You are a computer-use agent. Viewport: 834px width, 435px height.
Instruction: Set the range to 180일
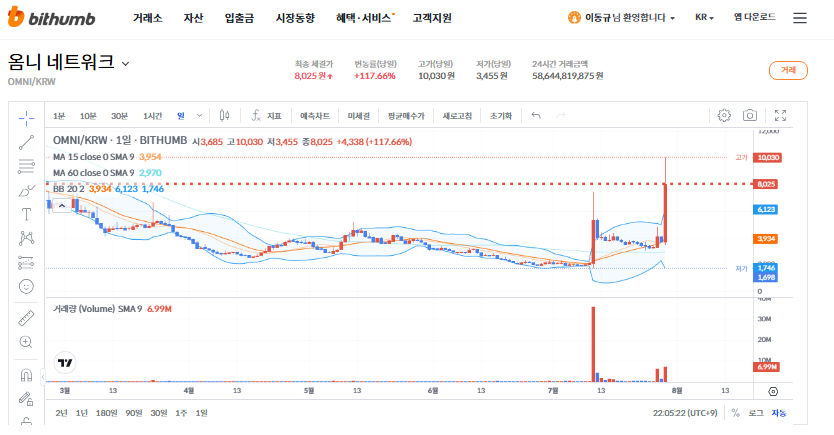click(106, 413)
